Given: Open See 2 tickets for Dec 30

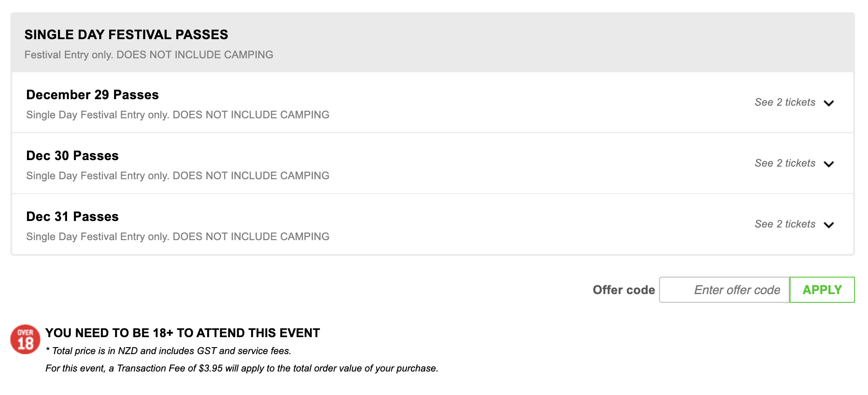Looking at the screenshot, I should tap(785, 163).
